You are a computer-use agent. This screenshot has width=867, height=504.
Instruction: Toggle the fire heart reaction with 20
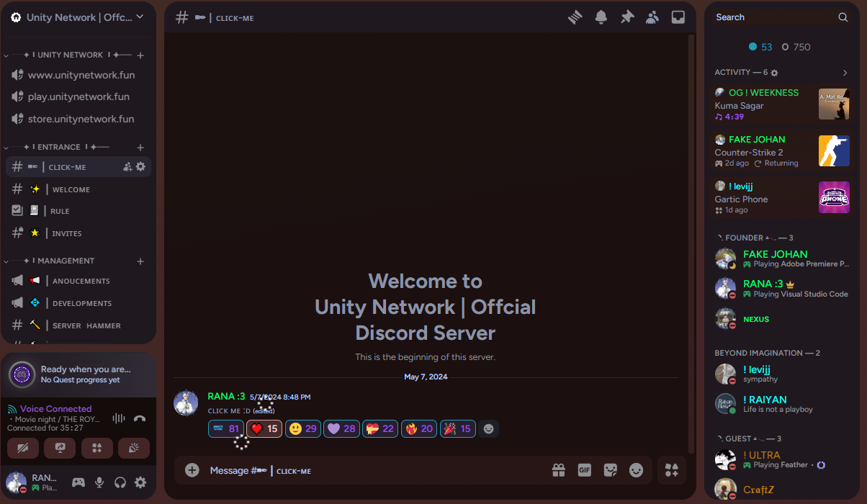pos(419,428)
